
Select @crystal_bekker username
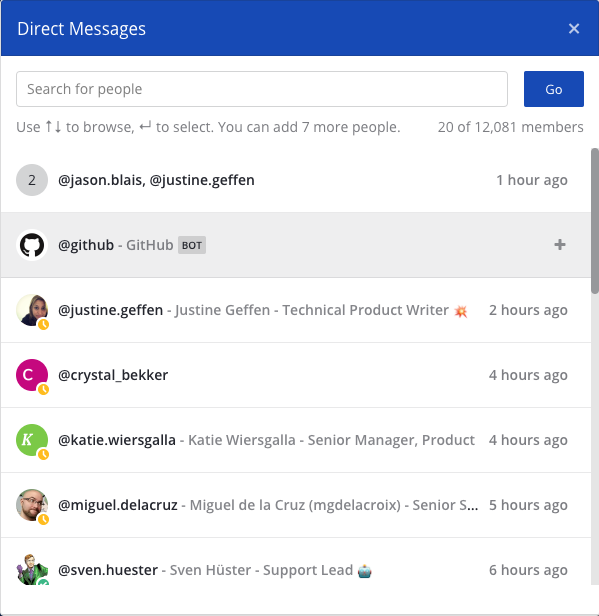(x=113, y=375)
